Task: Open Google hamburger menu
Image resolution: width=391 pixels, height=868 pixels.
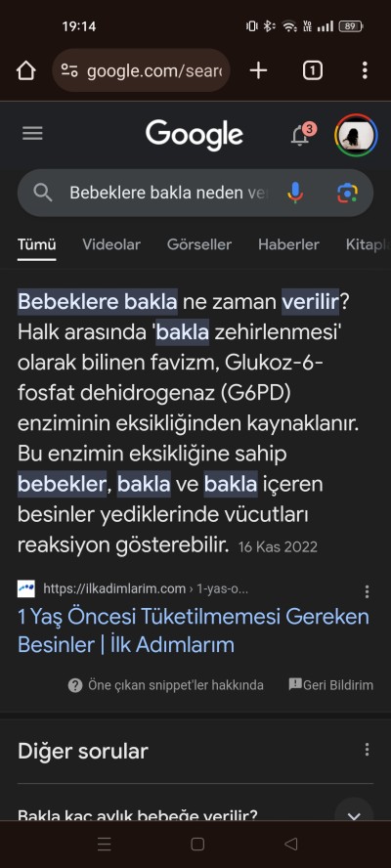Action: (x=32, y=133)
